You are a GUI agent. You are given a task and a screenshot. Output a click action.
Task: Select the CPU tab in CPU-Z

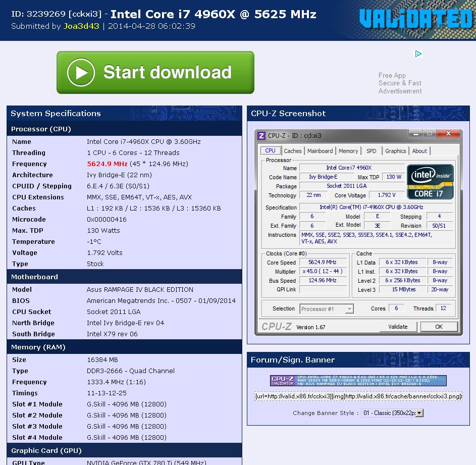[270, 150]
